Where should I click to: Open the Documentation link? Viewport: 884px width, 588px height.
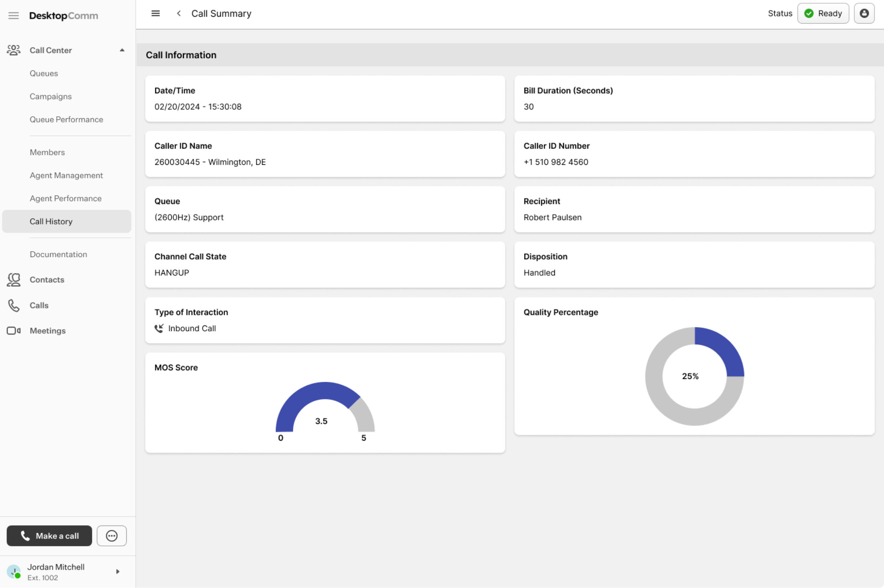58,254
